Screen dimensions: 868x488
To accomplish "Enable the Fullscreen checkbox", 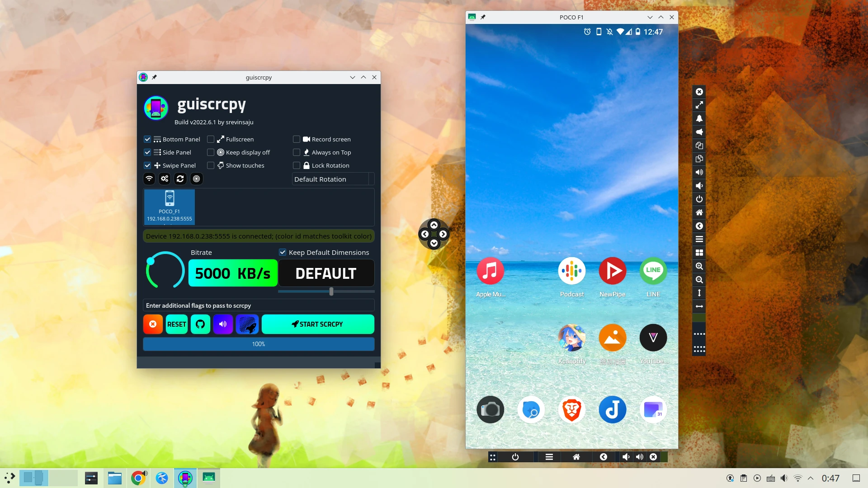I will pos(211,139).
